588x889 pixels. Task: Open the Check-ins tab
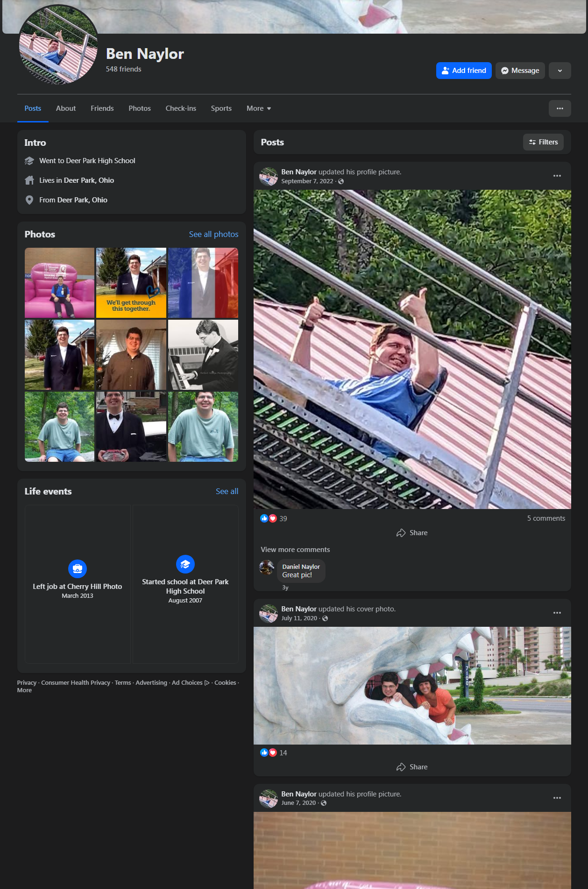tap(181, 108)
